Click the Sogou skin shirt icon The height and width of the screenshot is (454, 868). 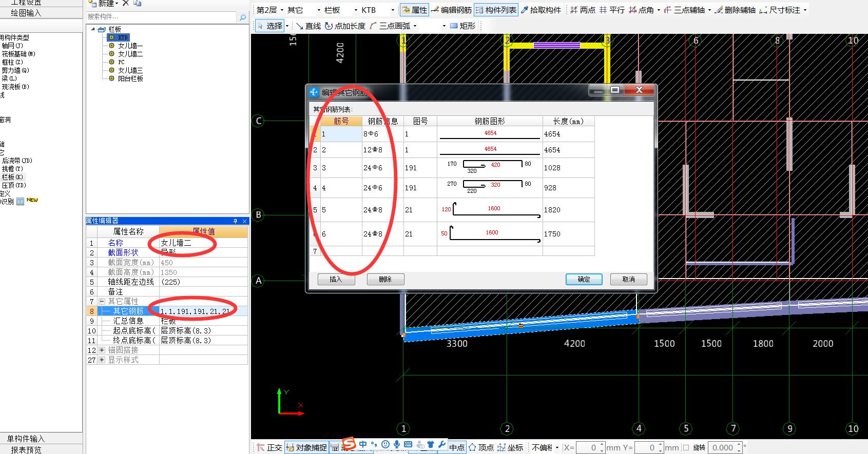tap(431, 444)
